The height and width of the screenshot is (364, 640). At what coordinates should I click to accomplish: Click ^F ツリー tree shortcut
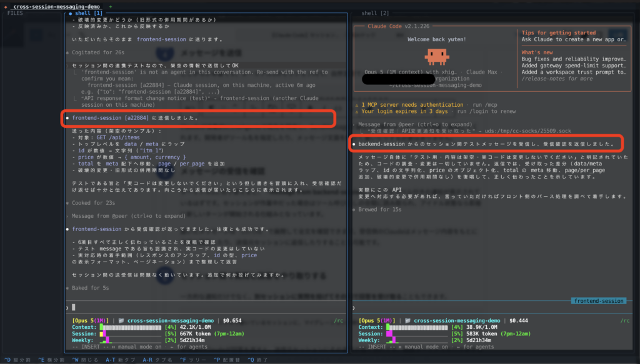193,360
